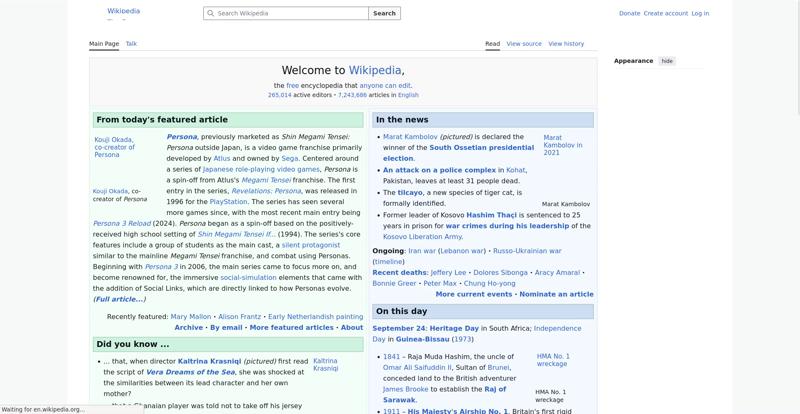
Task: Open the tilcayo link
Action: (x=410, y=192)
